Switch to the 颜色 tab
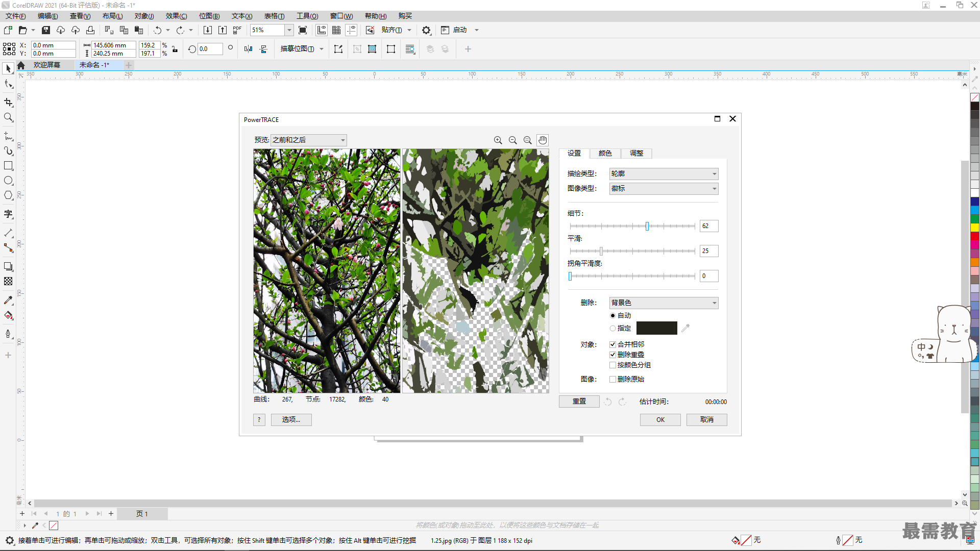 point(605,153)
